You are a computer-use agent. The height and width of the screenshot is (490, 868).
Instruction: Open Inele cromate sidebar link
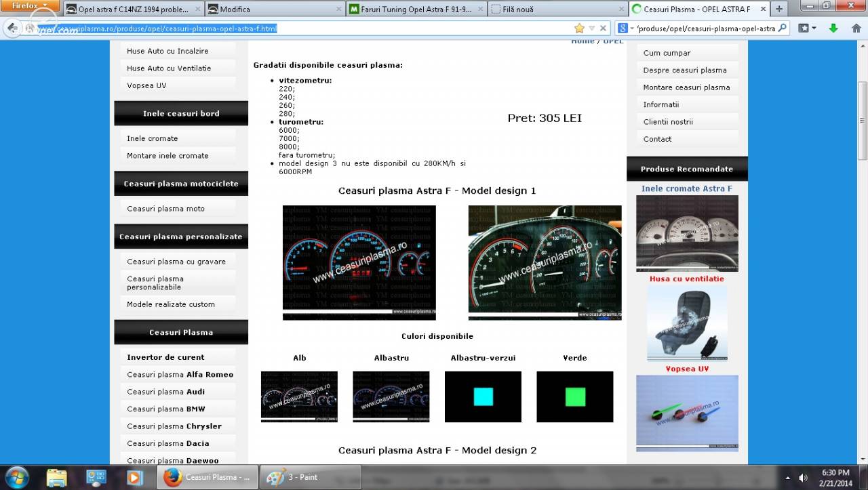pos(152,138)
